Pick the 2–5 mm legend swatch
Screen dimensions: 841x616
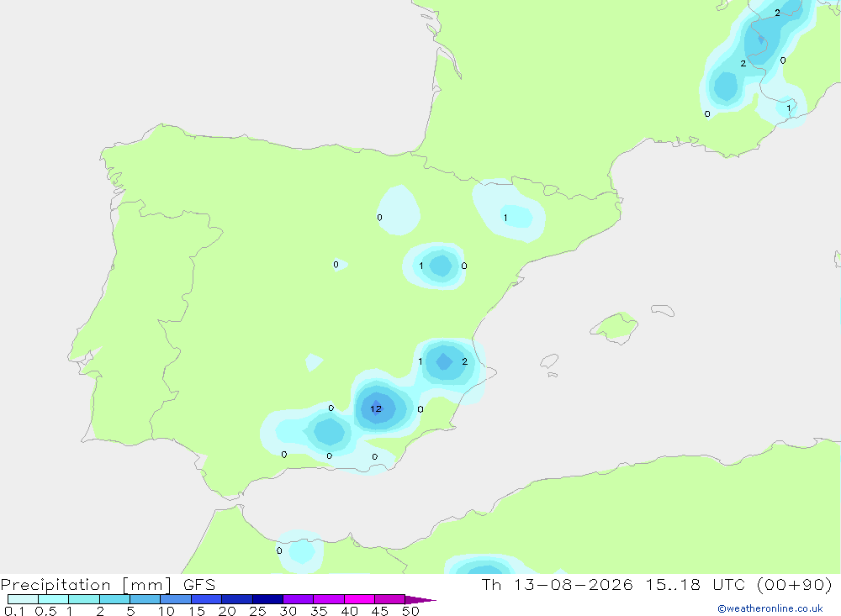[x=114, y=599]
